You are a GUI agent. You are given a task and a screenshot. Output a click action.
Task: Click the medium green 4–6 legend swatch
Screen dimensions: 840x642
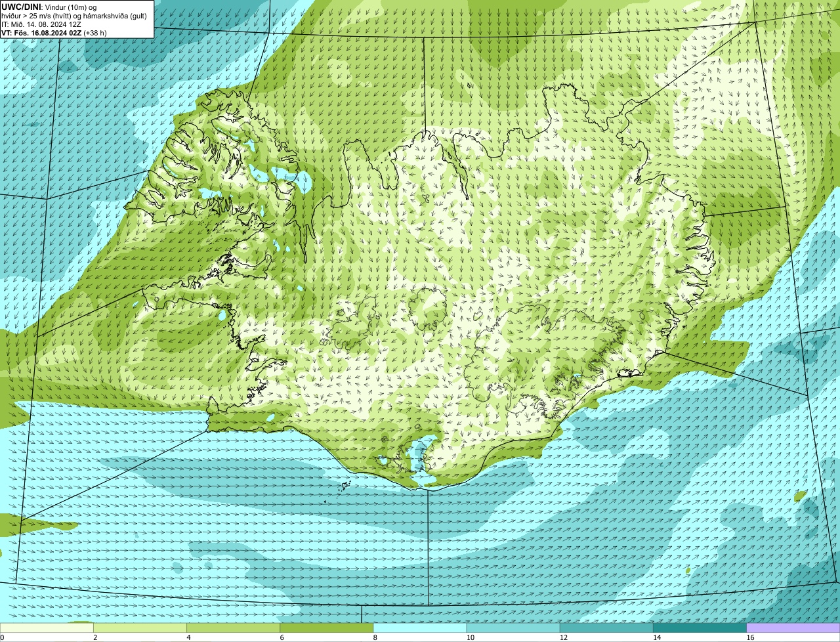[234, 628]
